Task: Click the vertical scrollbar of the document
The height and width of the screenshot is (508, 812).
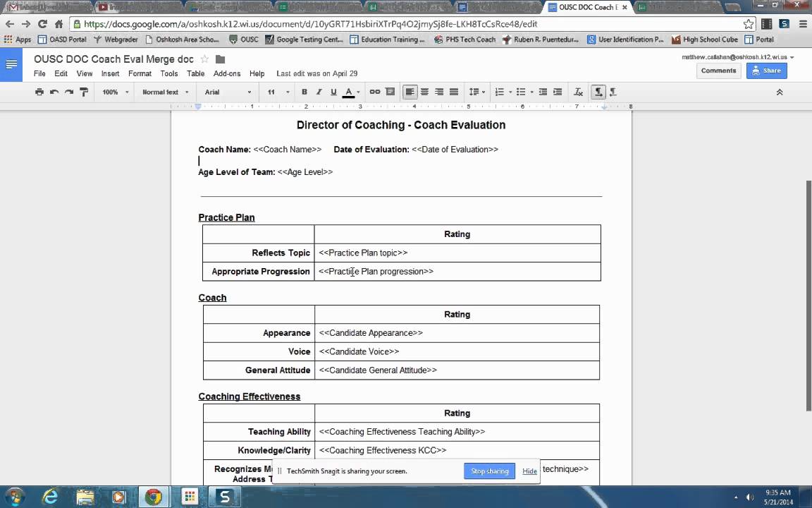Action: coord(808,296)
